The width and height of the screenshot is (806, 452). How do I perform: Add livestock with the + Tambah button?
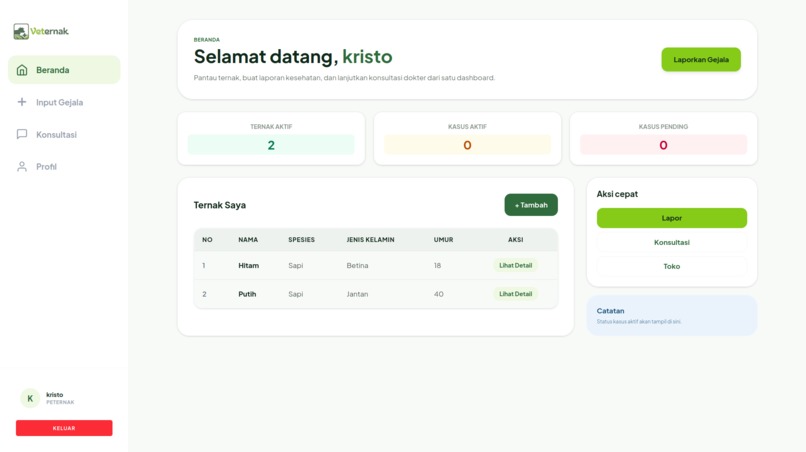[x=531, y=205]
